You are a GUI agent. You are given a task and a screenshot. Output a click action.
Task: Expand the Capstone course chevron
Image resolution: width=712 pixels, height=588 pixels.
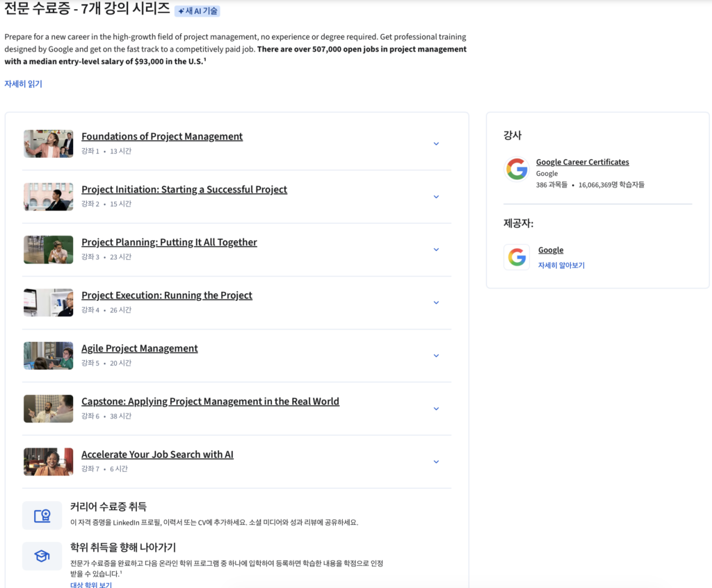pyautogui.click(x=436, y=409)
